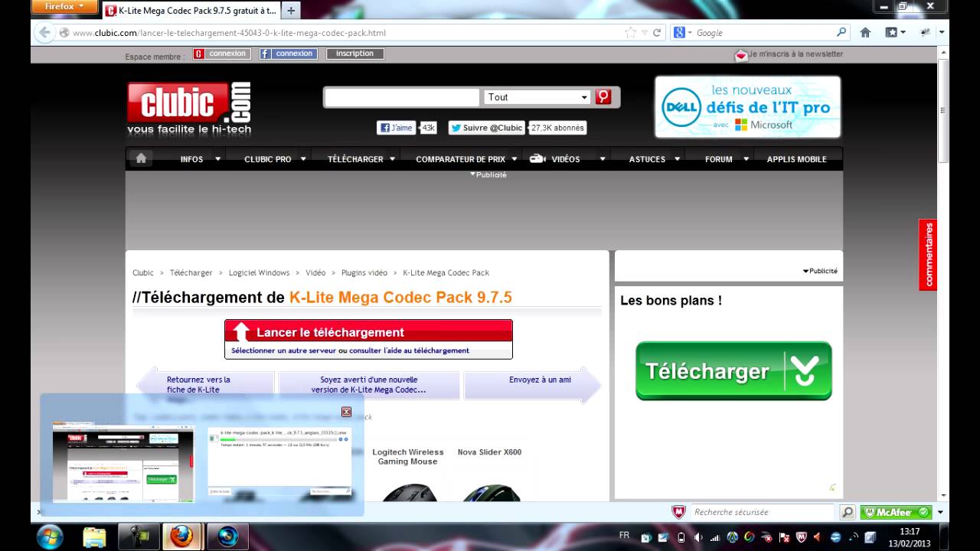Click the Clubic home icon in nav bar

[141, 158]
